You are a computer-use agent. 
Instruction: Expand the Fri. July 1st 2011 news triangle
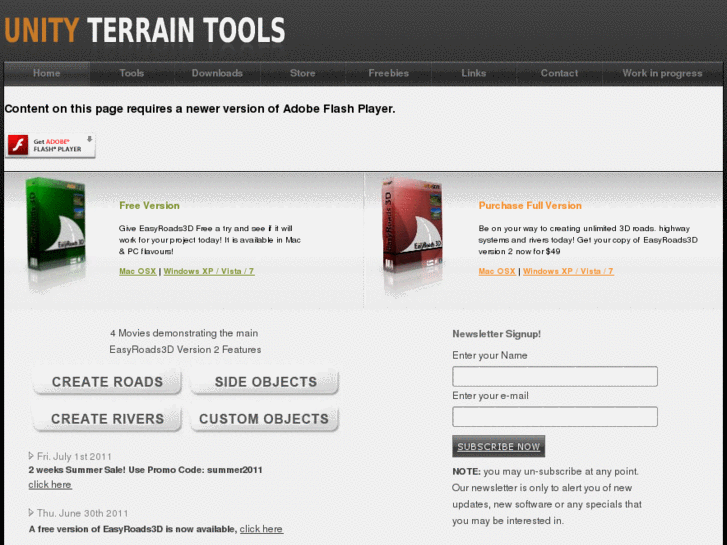pos(31,456)
